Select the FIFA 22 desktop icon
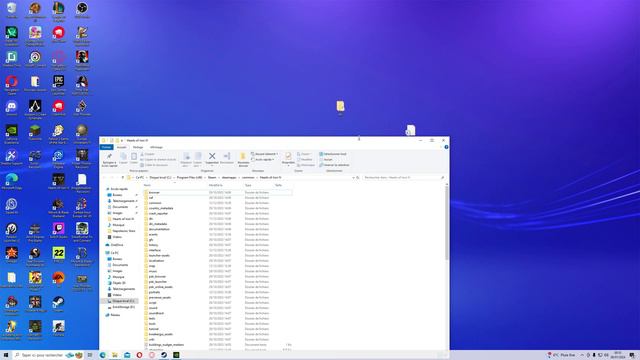The image size is (640, 360). click(x=58, y=255)
